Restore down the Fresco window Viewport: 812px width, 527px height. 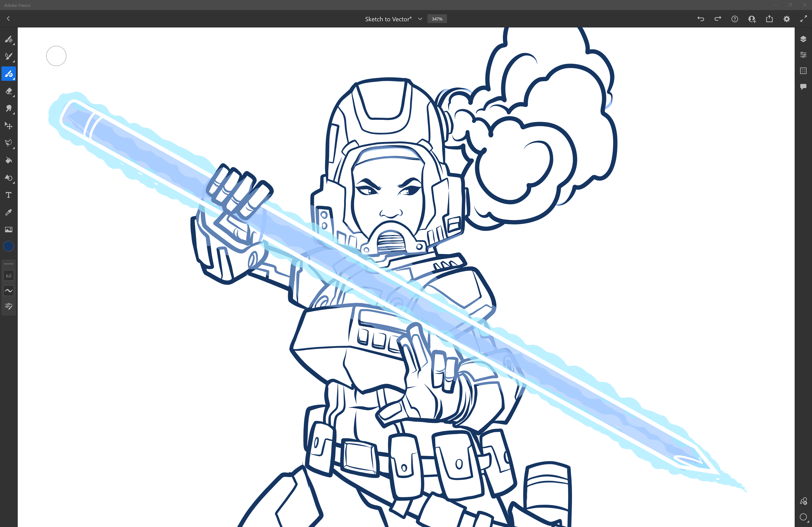click(790, 5)
